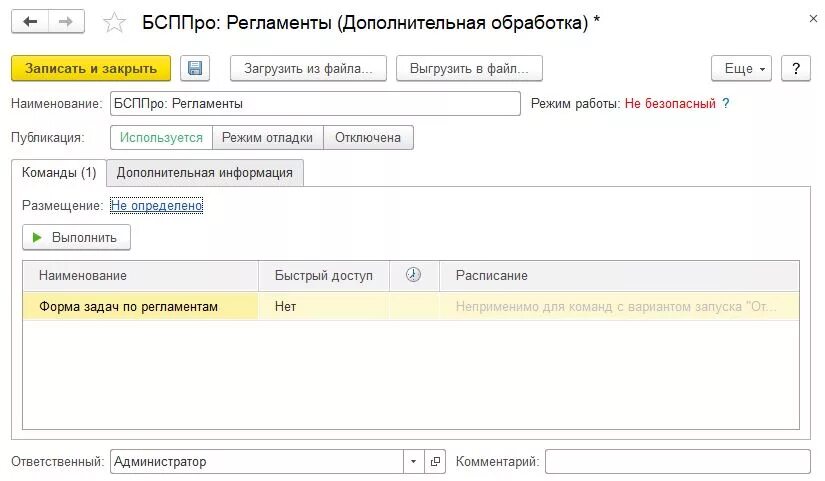Screen dimensions: 825x481
Task: Expand the Еще menu
Action: [x=741, y=68]
